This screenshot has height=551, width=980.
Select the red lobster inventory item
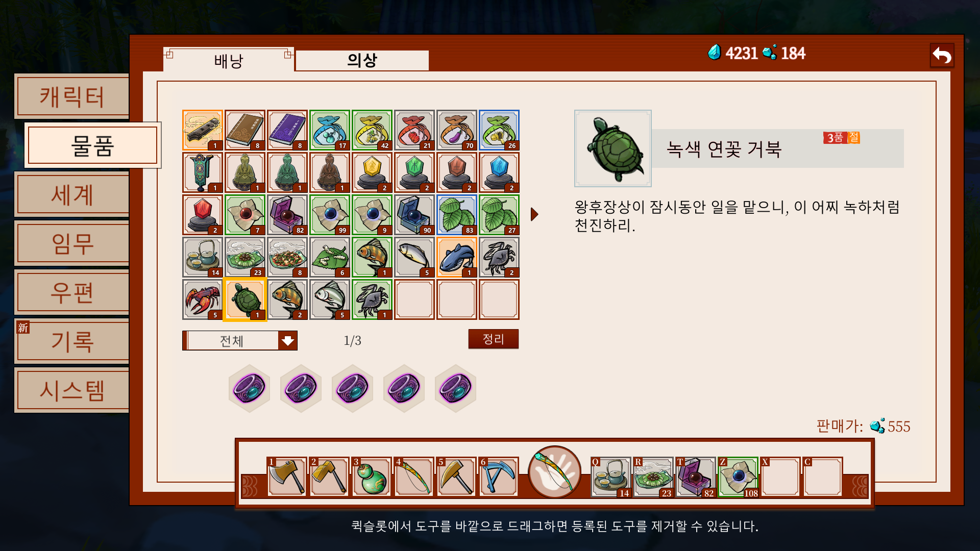[203, 299]
